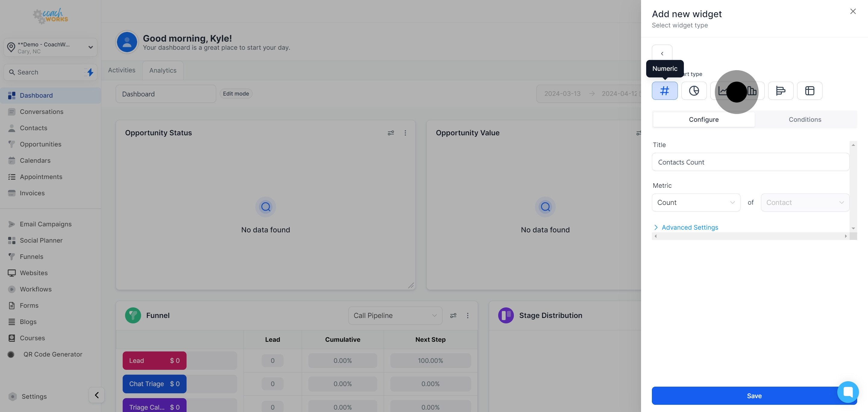Image resolution: width=868 pixels, height=412 pixels.
Task: Collapse the left sidebar
Action: click(96, 395)
